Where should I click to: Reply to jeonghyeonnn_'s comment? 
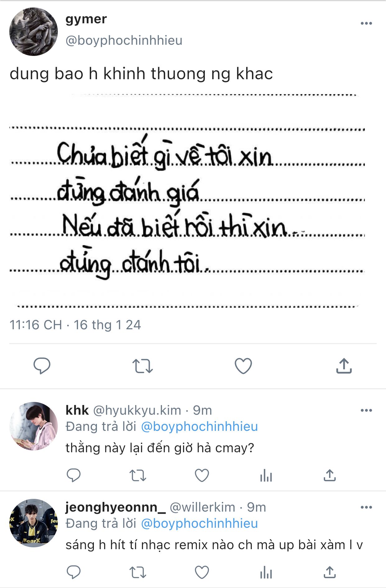[74, 572]
